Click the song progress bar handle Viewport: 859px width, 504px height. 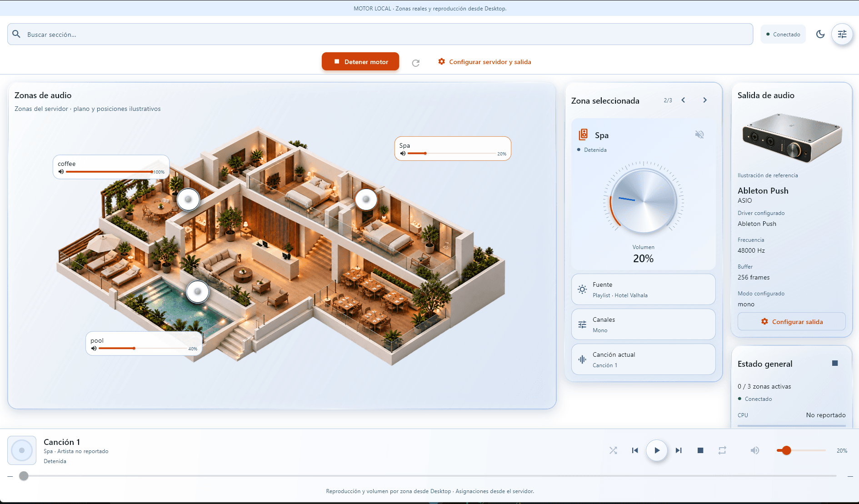coord(24,476)
